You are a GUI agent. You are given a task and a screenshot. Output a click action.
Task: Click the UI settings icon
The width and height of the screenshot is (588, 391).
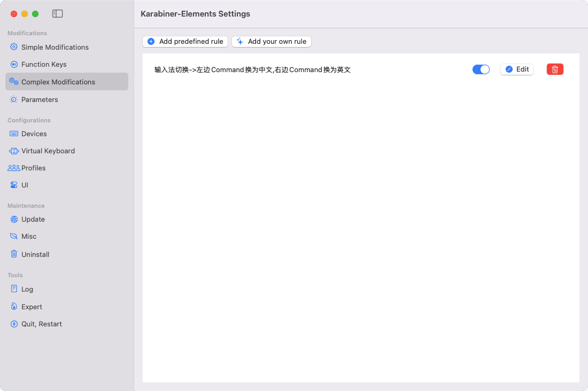[14, 185]
